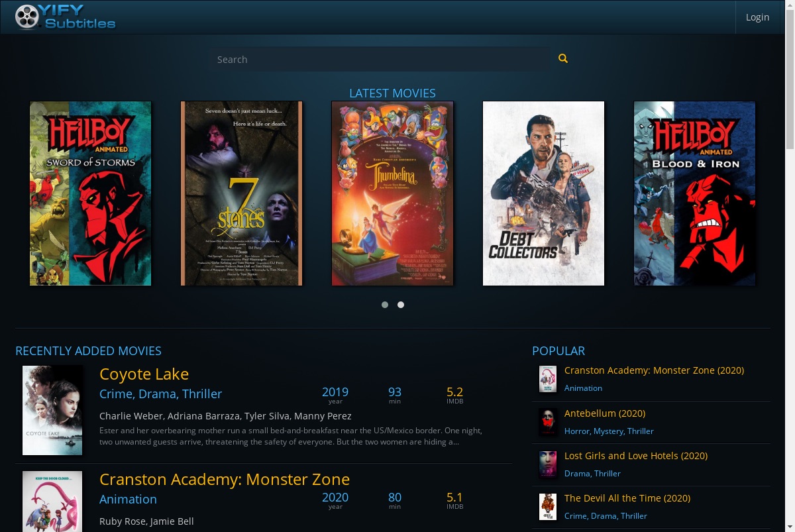Click Animation genre in the recently added Cranston Academy entry
795x532 pixels.
[128, 500]
